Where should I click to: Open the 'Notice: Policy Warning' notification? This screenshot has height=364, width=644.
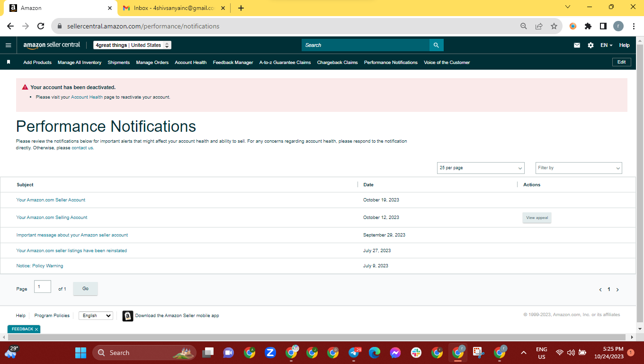point(40,266)
